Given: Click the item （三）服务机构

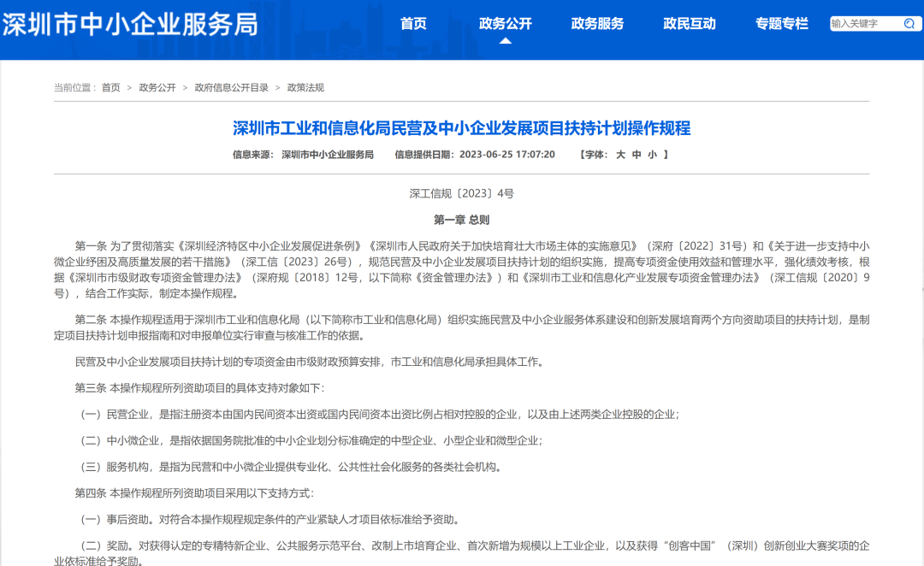Looking at the screenshot, I should (x=291, y=467).
